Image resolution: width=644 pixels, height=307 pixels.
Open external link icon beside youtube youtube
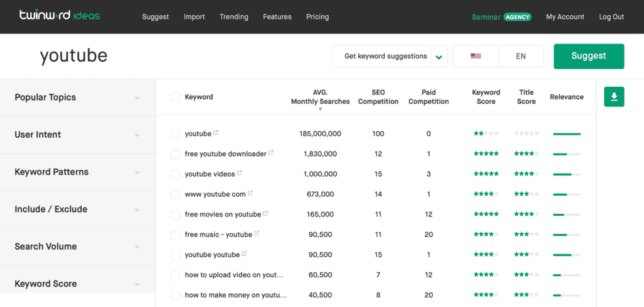click(x=244, y=254)
